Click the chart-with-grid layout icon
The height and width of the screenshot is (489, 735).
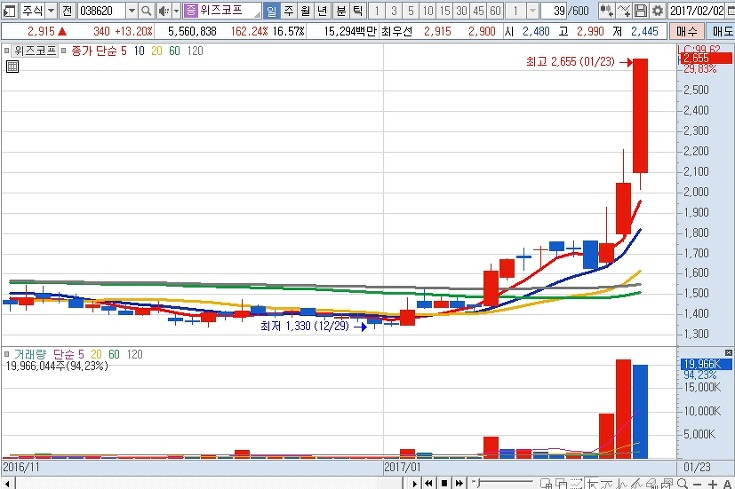click(546, 483)
